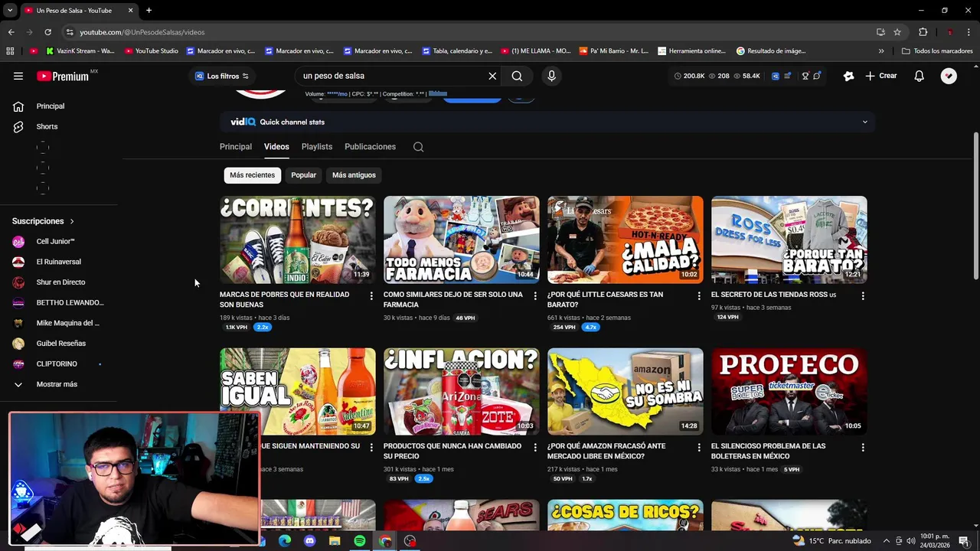Open options for Productos Que Nunca video
980x551 pixels.
(x=535, y=447)
